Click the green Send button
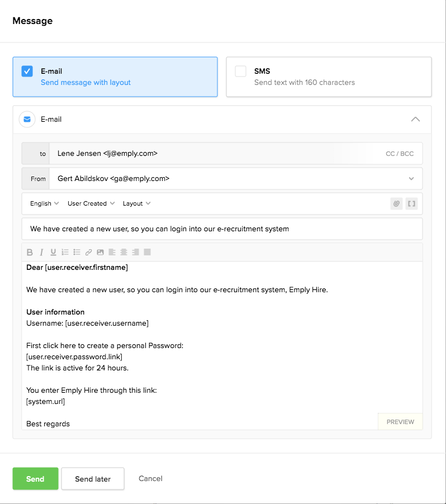The height and width of the screenshot is (504, 446). click(35, 479)
